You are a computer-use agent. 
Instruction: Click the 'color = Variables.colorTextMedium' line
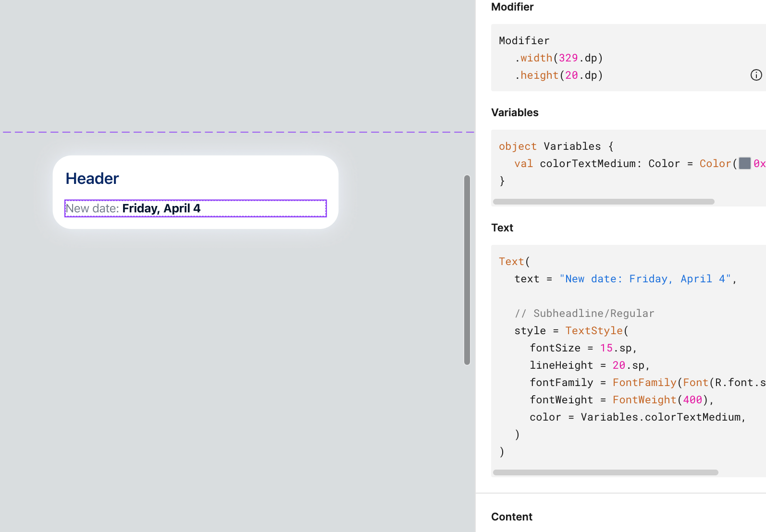click(x=638, y=417)
